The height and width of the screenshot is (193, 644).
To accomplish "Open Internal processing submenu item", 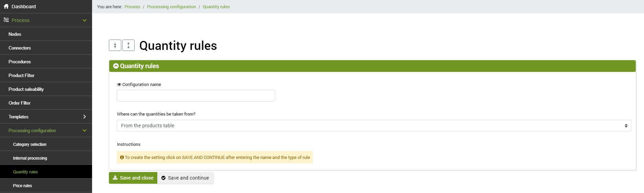I will (x=46, y=158).
